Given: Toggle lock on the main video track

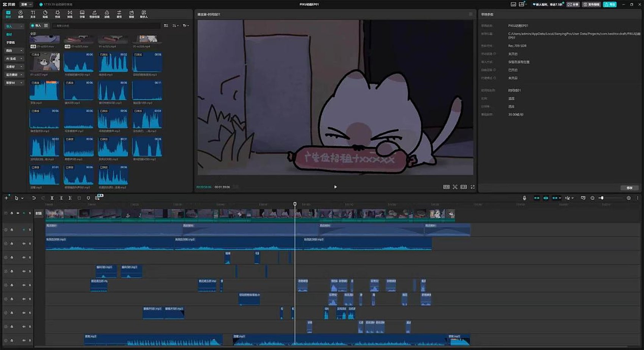Looking at the screenshot, I should point(12,213).
